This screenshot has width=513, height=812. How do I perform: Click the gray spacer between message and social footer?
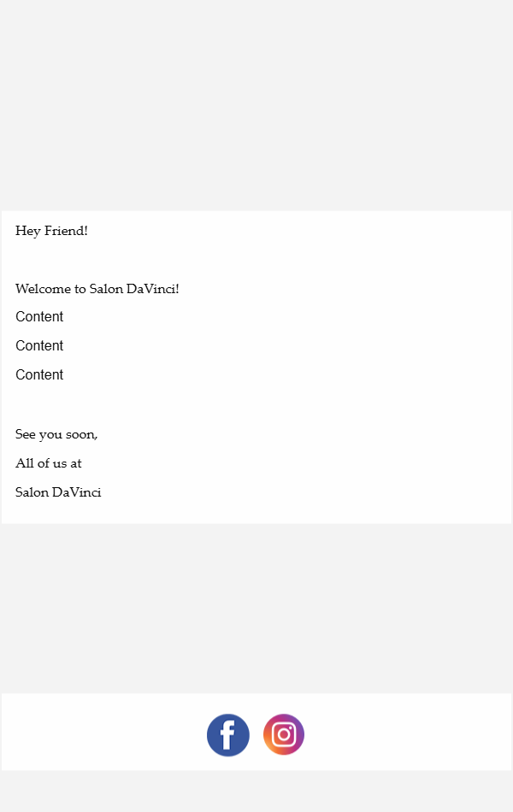pos(256,607)
